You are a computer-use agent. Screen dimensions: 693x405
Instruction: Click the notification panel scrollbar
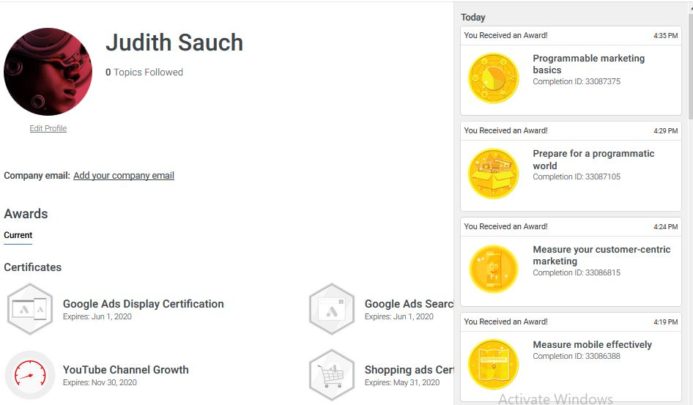[688, 60]
